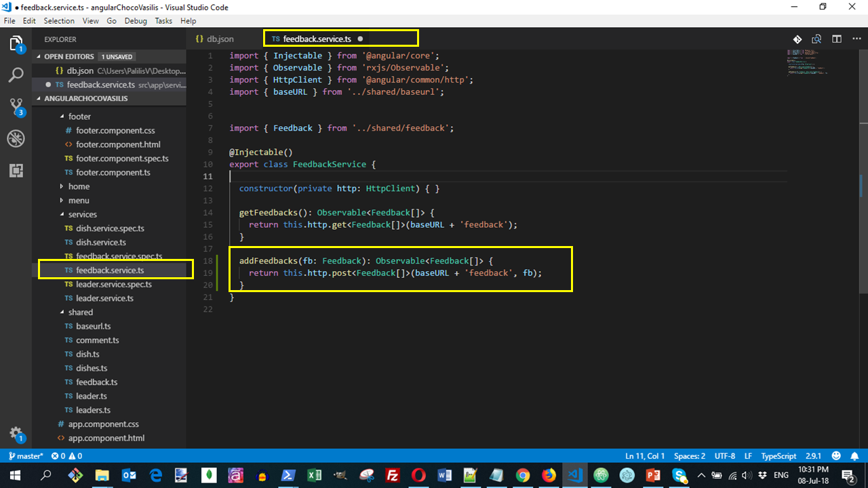Viewport: 868px width, 488px height.
Task: Open app.component.css file
Action: (103, 424)
